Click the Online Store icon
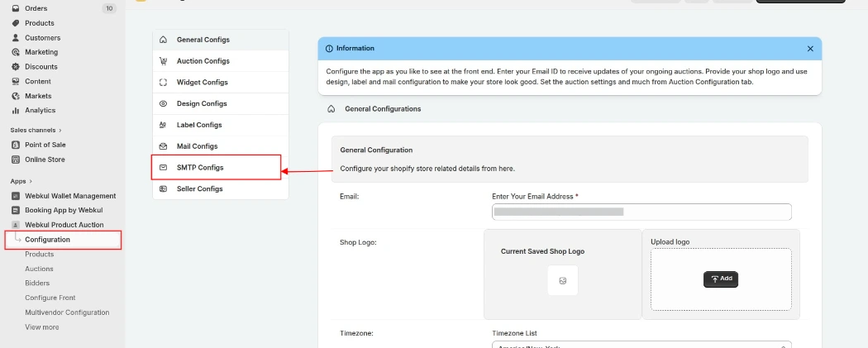Image resolution: width=868 pixels, height=348 pixels. 16,160
